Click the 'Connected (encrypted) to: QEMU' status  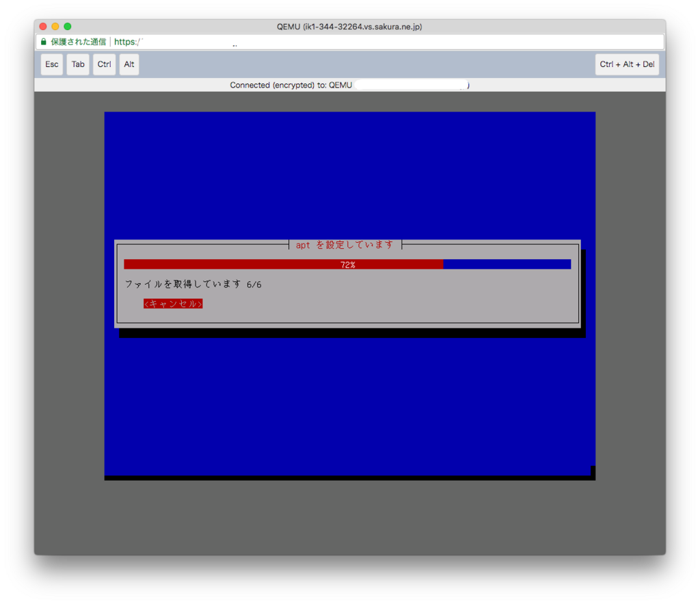(291, 85)
